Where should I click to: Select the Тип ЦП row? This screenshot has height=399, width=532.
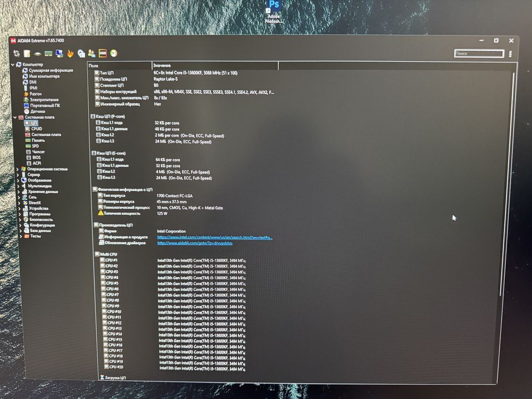(x=166, y=72)
